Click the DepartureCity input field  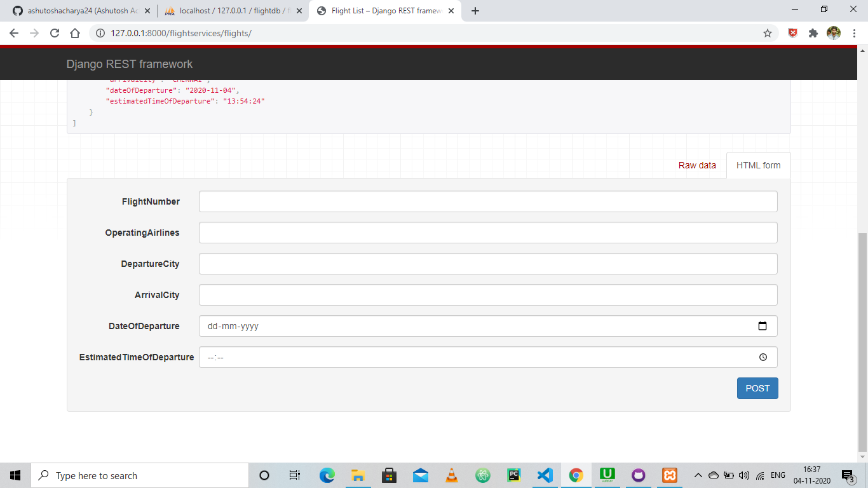[x=488, y=264]
